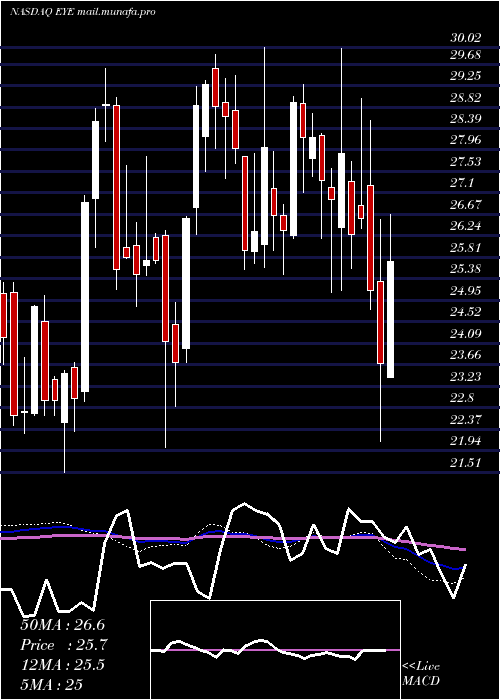Screen dimensions: 500x700
Task: Select the 26.67 price level label
Action: (466, 205)
